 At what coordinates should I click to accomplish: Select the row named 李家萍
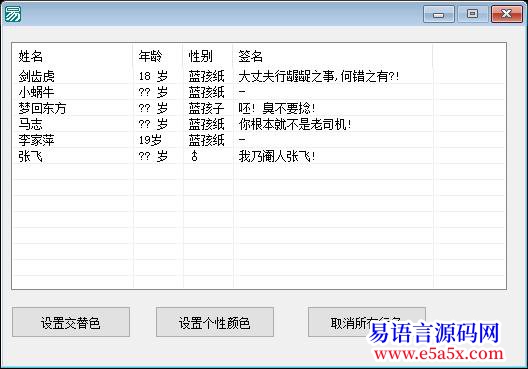[x=259, y=140]
